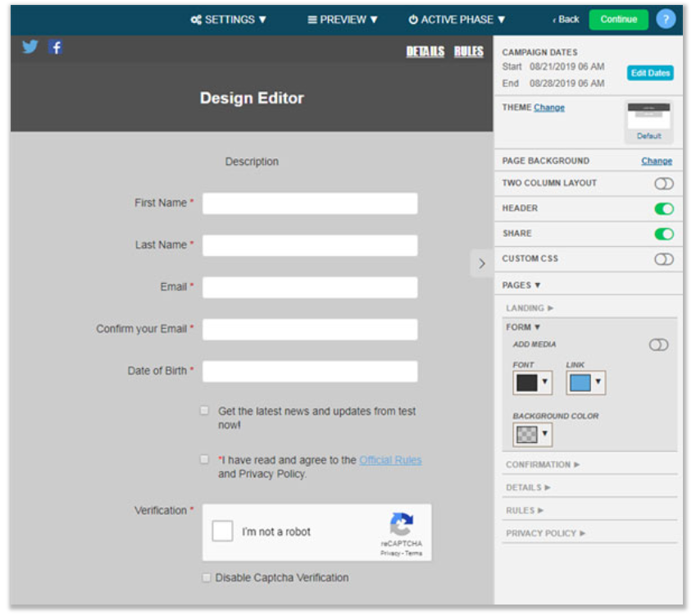The image size is (696, 616).
Task: Click Change next to THEME
Action: coord(549,107)
